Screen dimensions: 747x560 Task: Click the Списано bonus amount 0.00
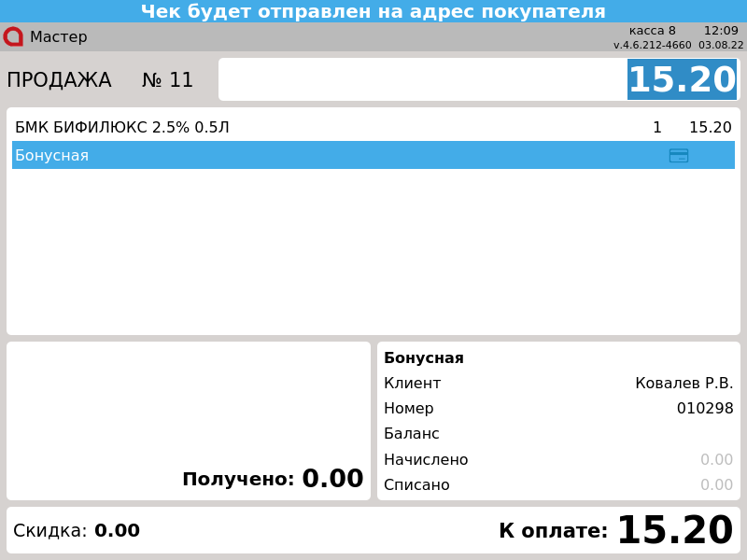pos(716,485)
